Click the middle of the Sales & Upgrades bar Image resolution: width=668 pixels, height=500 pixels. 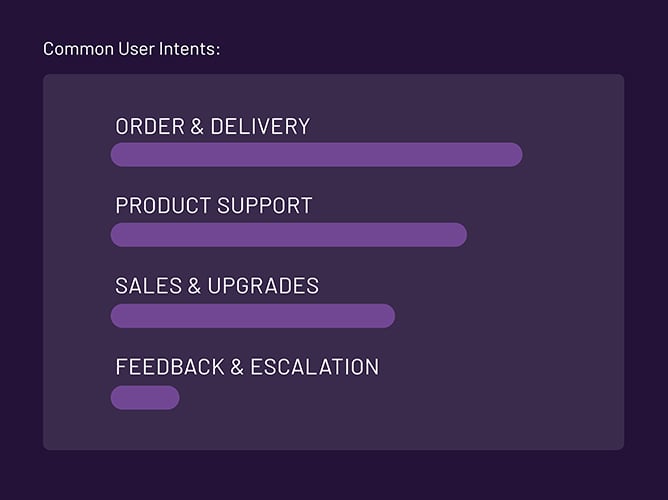(252, 316)
